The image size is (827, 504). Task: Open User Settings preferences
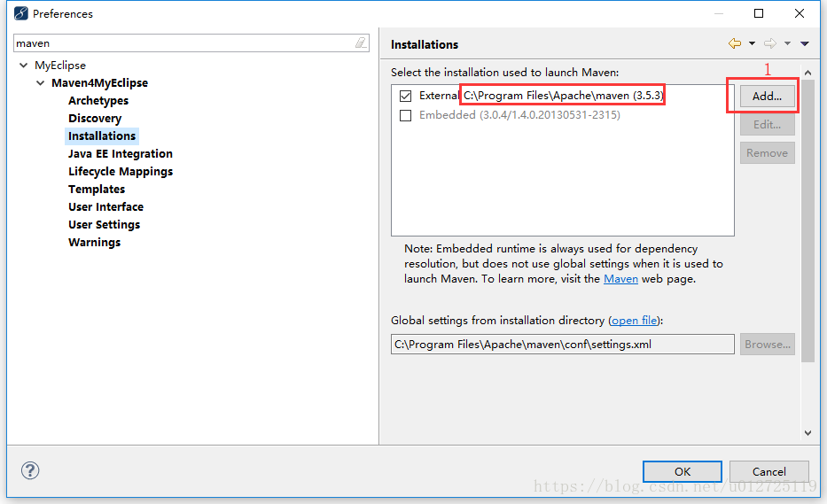(x=104, y=225)
